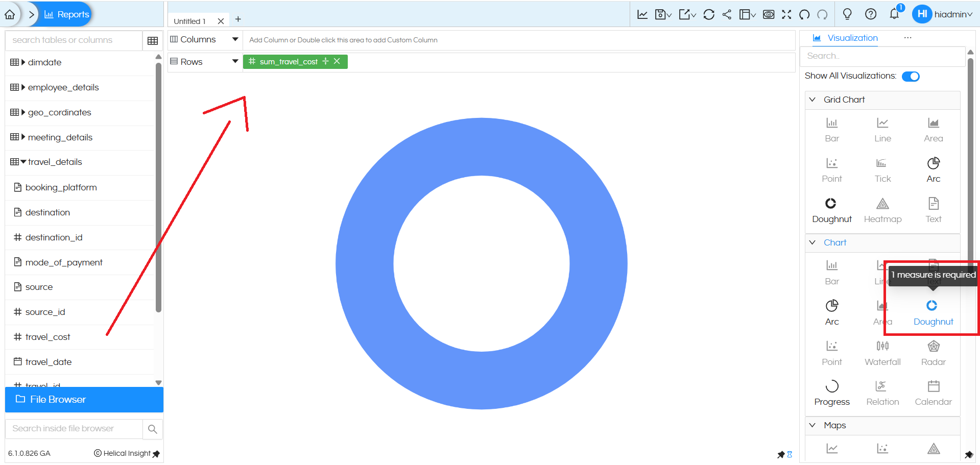Viewport: 980px width, 465px height.
Task: Open the Calendar chart visualization
Action: [933, 392]
